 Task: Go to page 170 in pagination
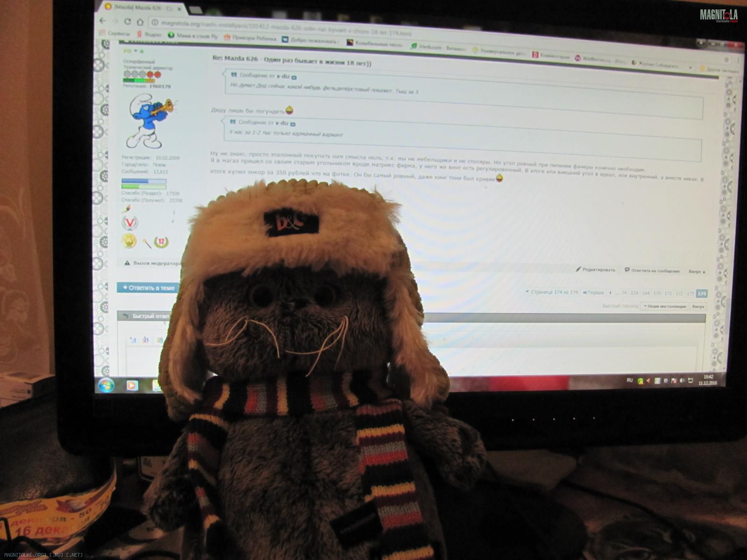click(657, 294)
